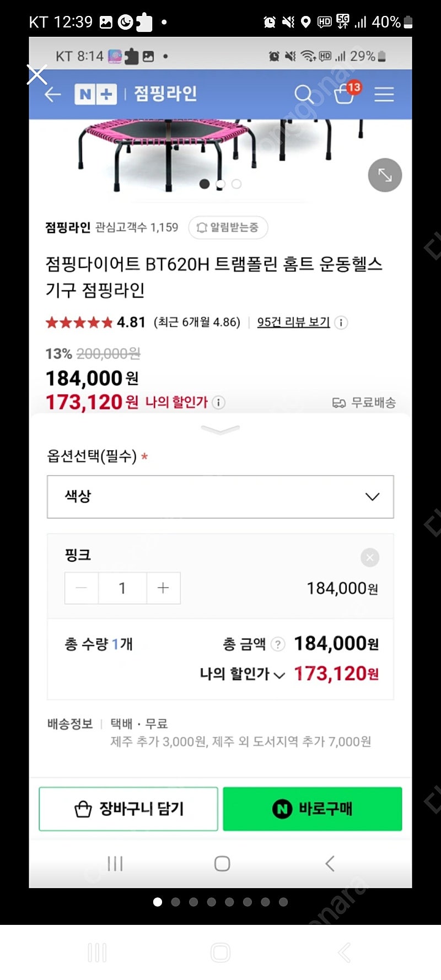Remove the 핑크 selected option
The image size is (441, 980).
point(370,558)
